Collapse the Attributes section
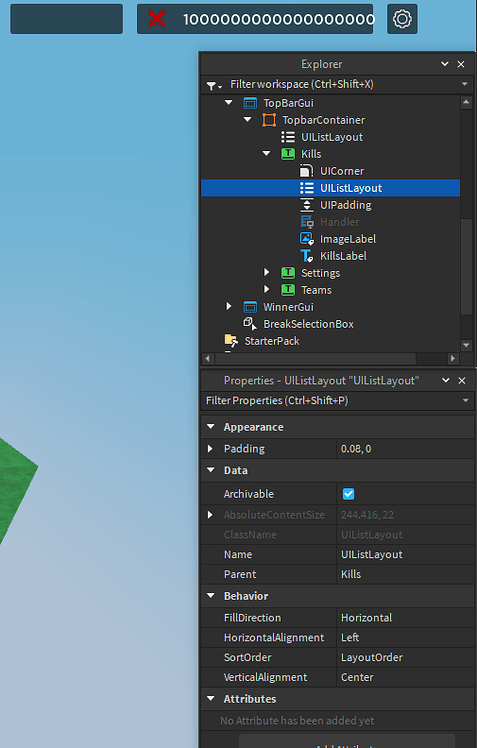The width and height of the screenshot is (477, 748). (211, 699)
